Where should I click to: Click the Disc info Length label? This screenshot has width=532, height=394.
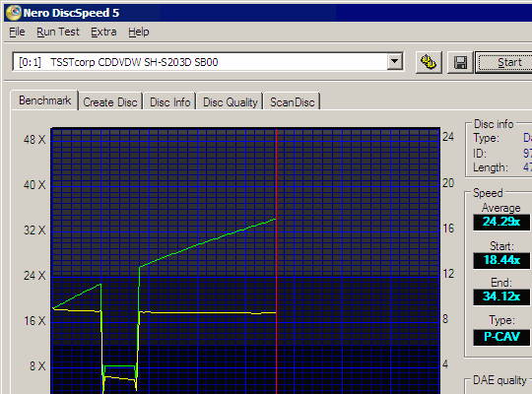click(x=491, y=167)
